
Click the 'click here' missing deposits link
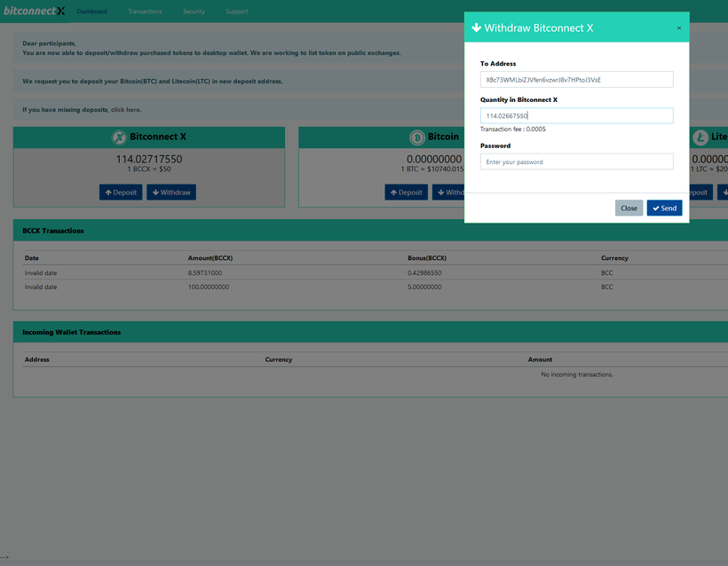point(126,109)
